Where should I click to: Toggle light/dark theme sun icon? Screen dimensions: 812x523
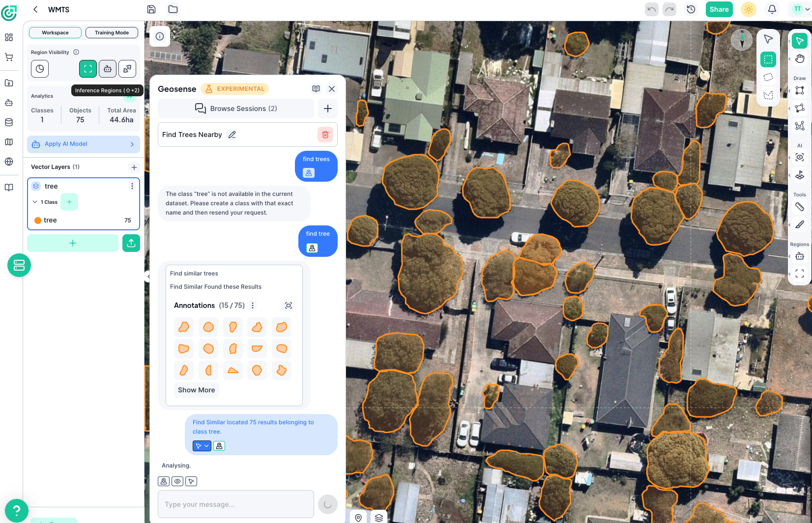pos(749,9)
